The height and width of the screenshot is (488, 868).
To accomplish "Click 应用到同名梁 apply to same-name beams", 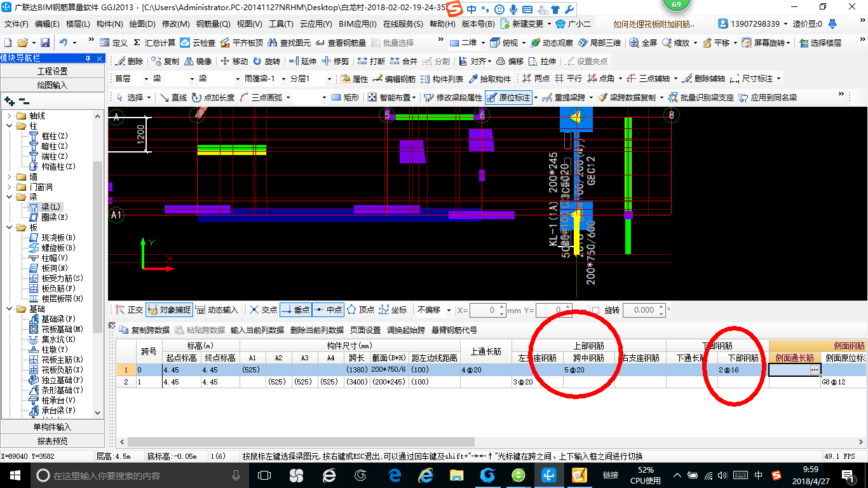I will pos(768,97).
